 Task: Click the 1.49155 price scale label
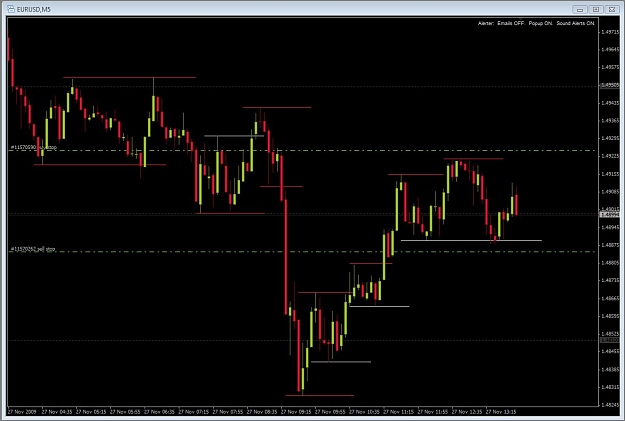point(610,174)
